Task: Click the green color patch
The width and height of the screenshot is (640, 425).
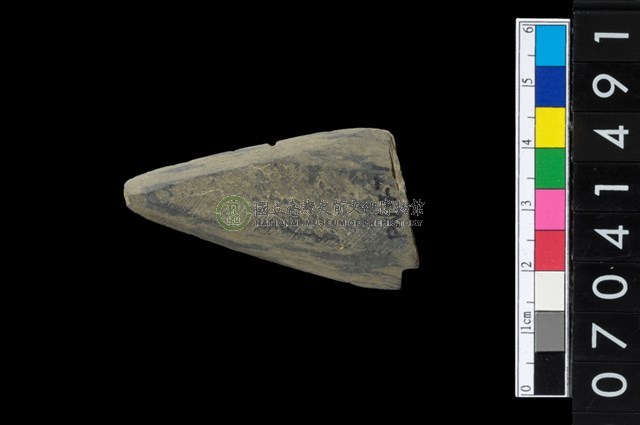Action: (x=550, y=168)
